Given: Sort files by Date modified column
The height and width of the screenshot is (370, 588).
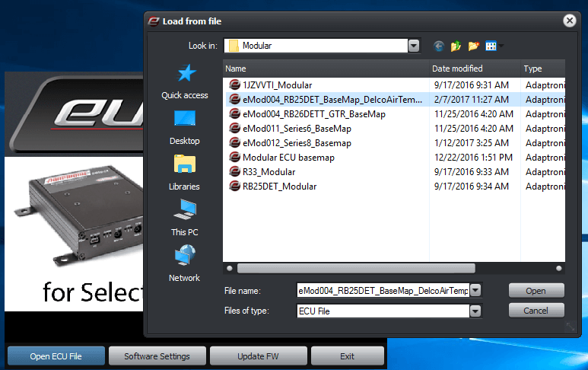Looking at the screenshot, I should click(x=475, y=69).
